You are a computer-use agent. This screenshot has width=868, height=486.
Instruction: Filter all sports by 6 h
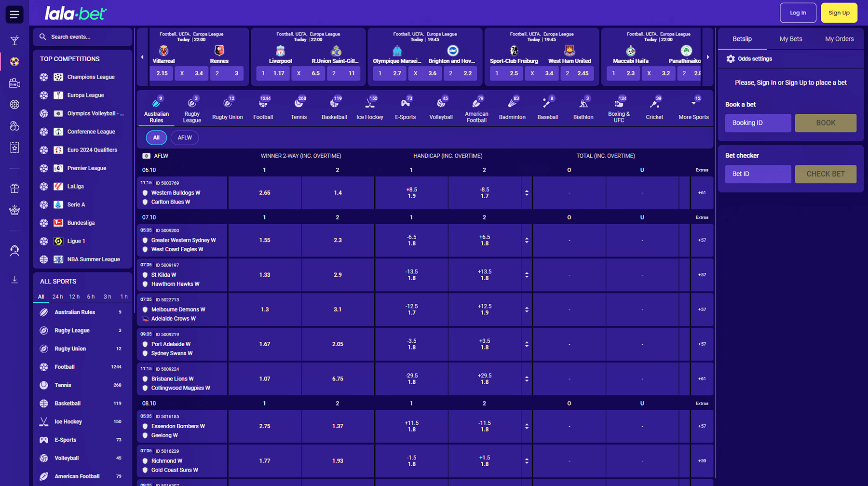[x=91, y=297]
